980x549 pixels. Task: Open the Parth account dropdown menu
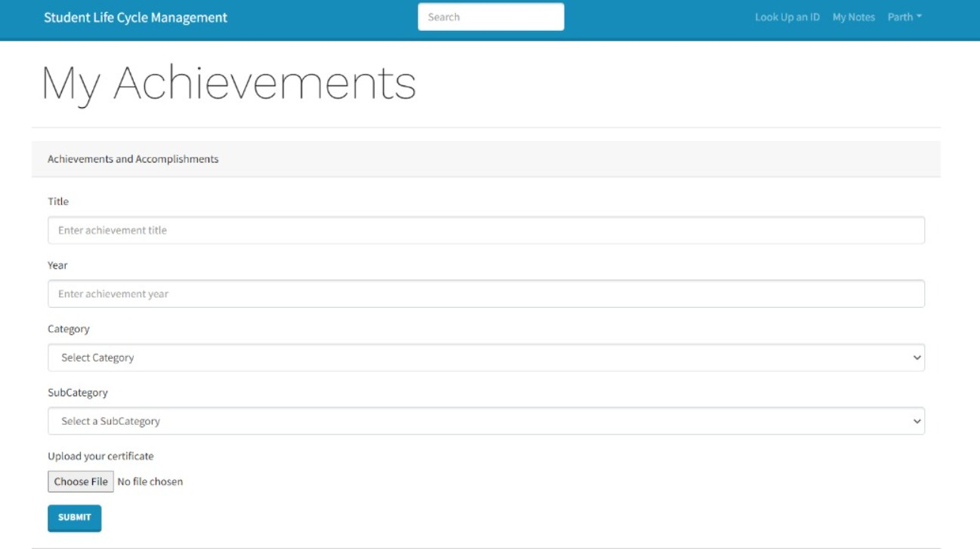[x=904, y=17]
